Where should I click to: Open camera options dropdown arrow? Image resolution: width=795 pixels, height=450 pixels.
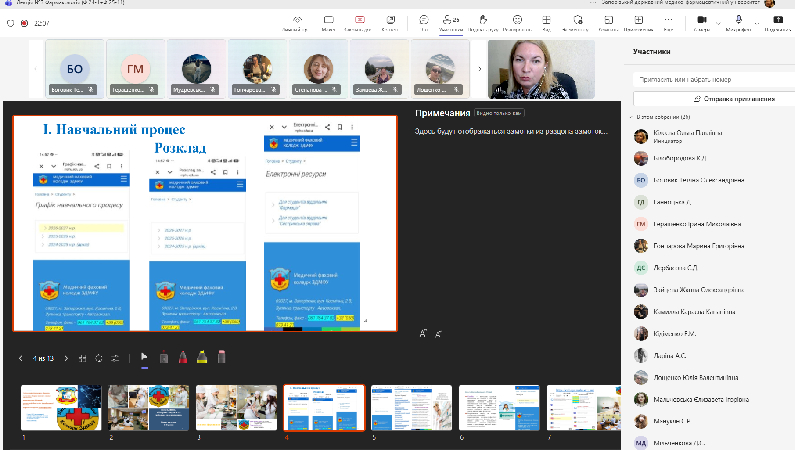(x=718, y=23)
